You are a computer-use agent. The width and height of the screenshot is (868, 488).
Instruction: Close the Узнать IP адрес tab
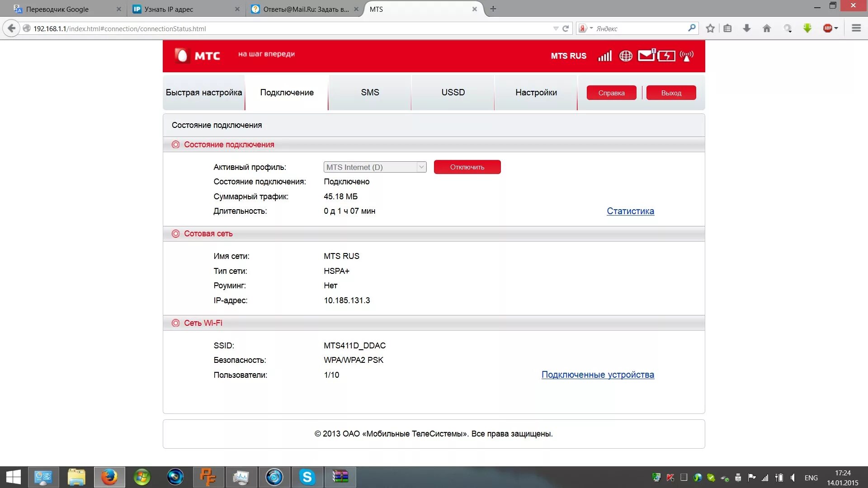tap(237, 9)
